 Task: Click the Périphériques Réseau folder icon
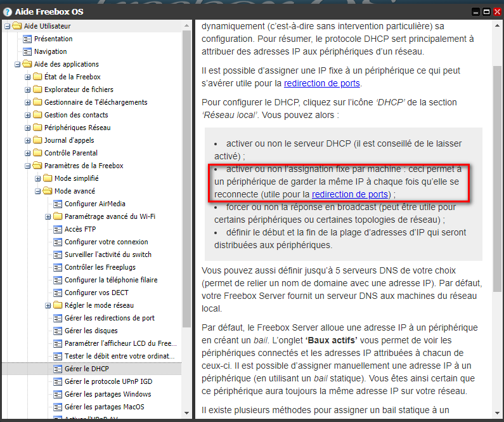tap(37, 128)
